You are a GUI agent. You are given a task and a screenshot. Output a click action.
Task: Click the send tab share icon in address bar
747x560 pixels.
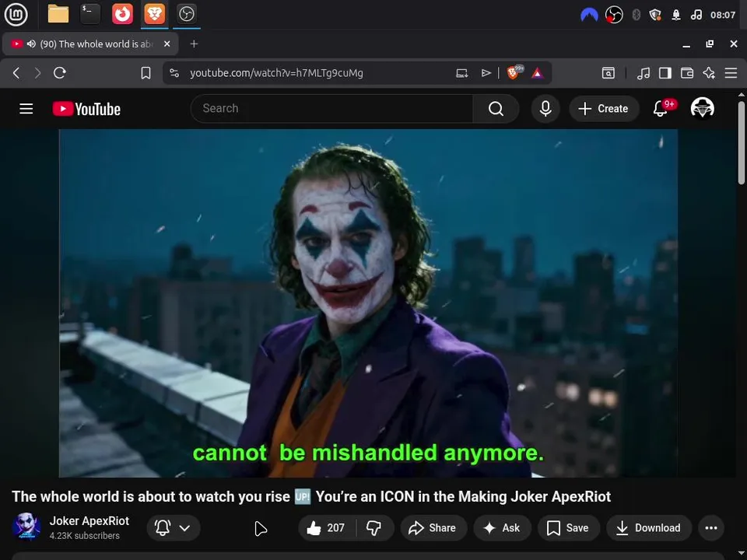pos(486,73)
